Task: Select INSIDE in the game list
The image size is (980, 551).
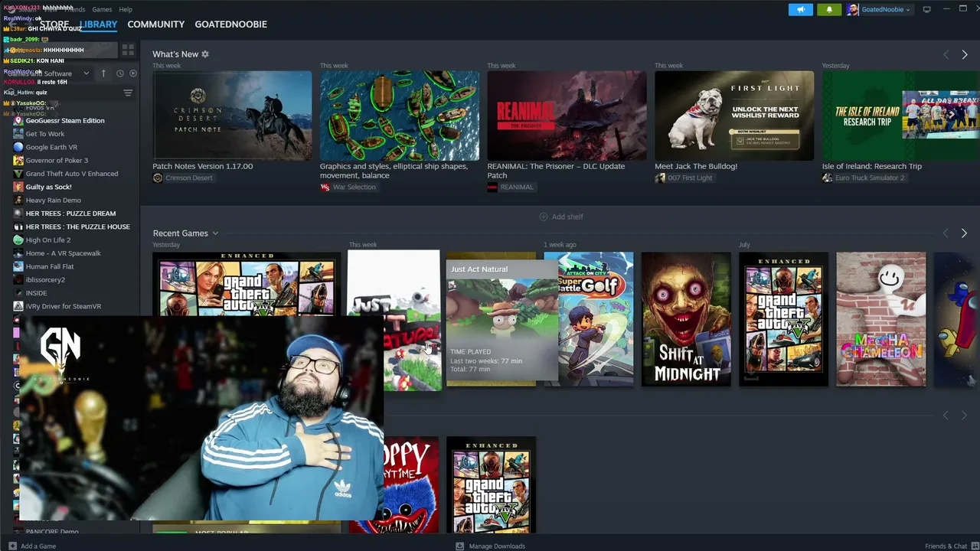Action: pyautogui.click(x=36, y=293)
